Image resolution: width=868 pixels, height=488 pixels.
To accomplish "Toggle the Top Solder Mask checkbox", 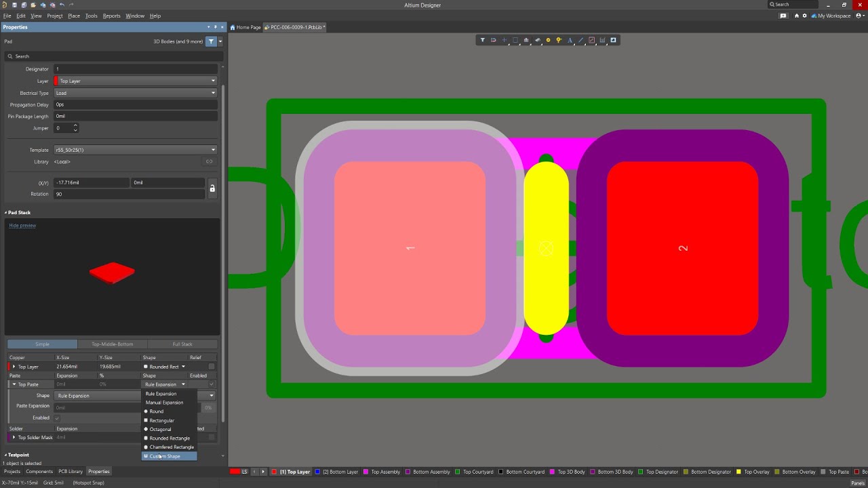I will coord(212,437).
